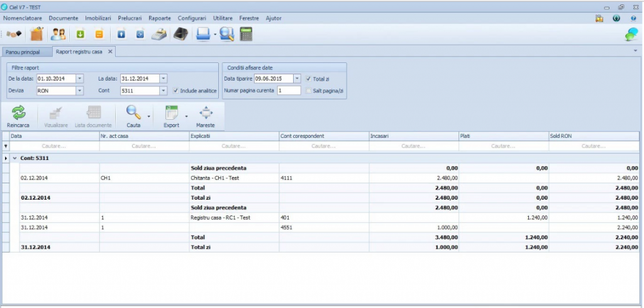Click the green down-arrow document icon
The image size is (644, 308).
pyautogui.click(x=80, y=35)
